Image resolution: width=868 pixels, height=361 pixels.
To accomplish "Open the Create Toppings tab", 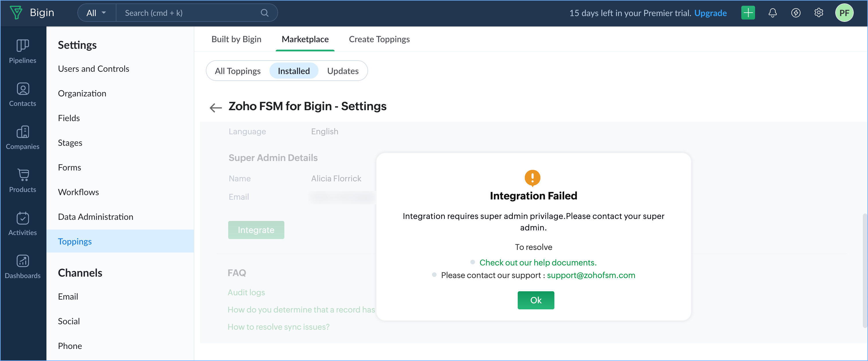I will [379, 39].
